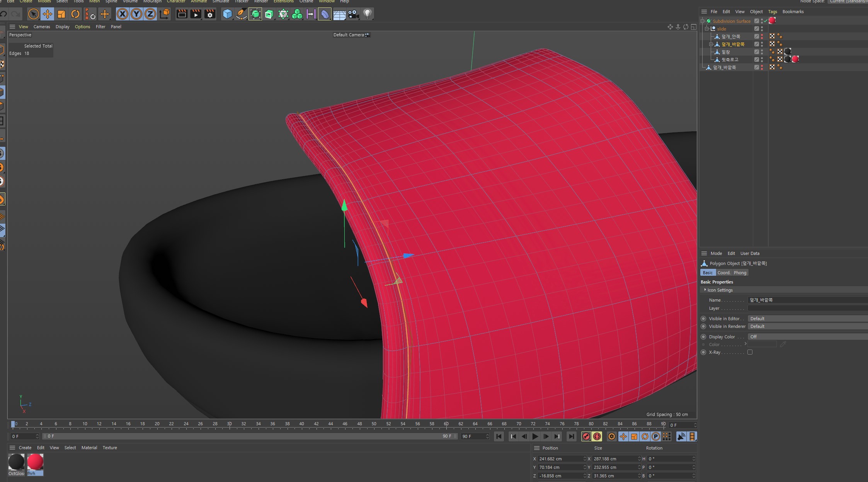Add a Cube primitive object

tap(227, 14)
